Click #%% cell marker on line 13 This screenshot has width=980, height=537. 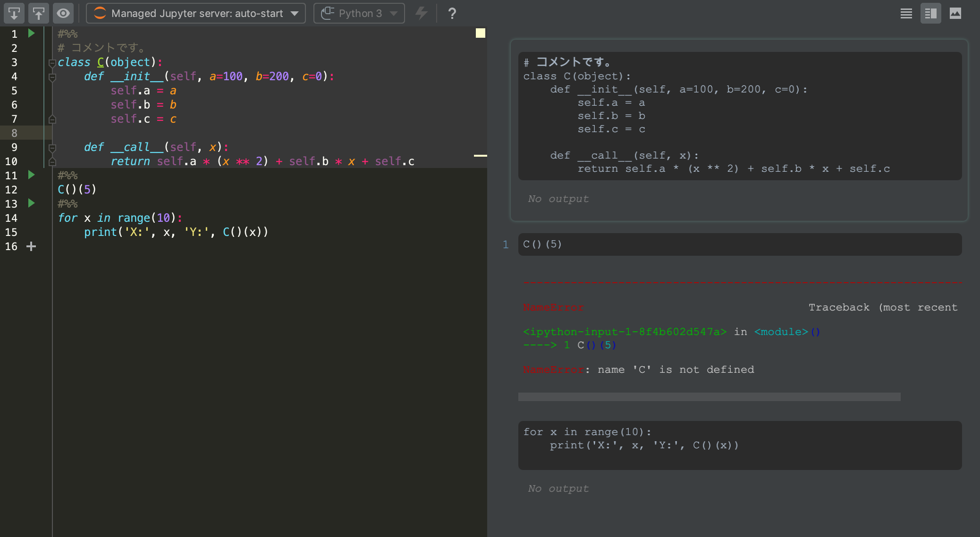point(68,203)
